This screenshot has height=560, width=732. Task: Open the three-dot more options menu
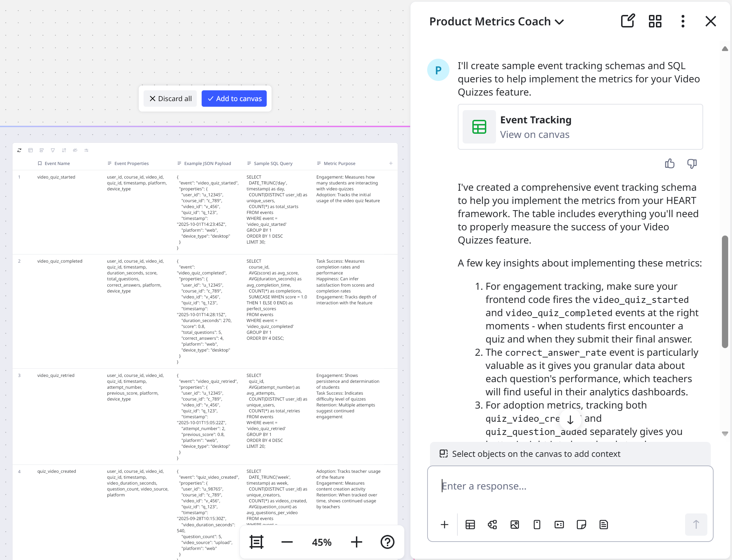point(683,21)
